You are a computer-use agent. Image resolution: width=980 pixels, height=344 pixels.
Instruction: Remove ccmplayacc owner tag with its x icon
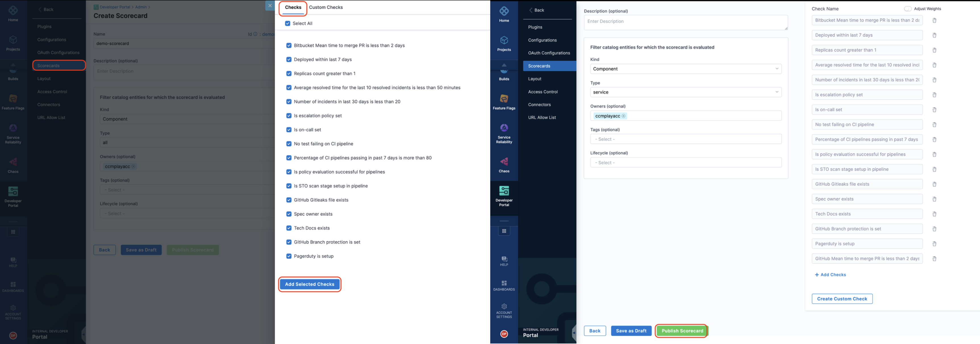click(x=623, y=116)
